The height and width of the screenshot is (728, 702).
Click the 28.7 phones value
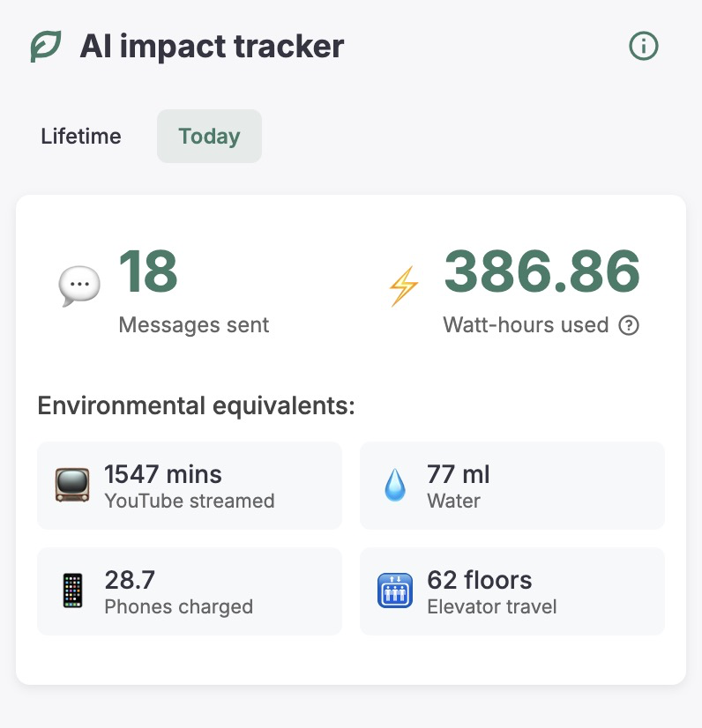(130, 580)
